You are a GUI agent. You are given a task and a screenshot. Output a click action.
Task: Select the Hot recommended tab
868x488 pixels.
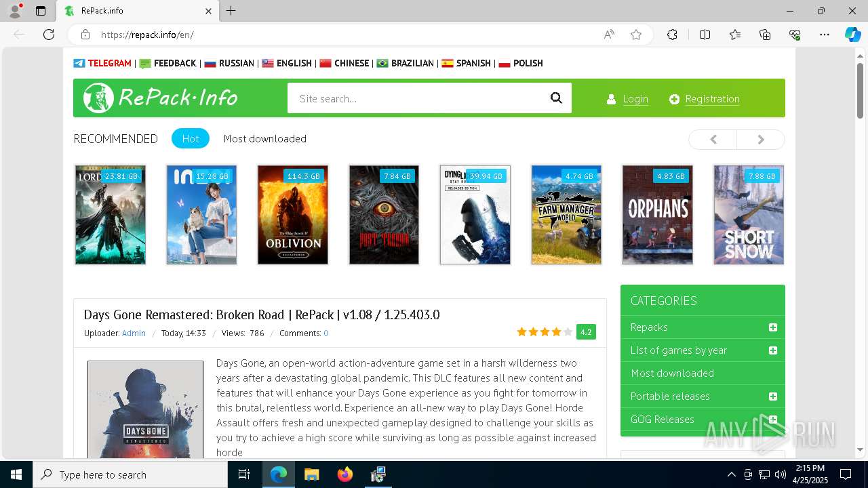191,138
